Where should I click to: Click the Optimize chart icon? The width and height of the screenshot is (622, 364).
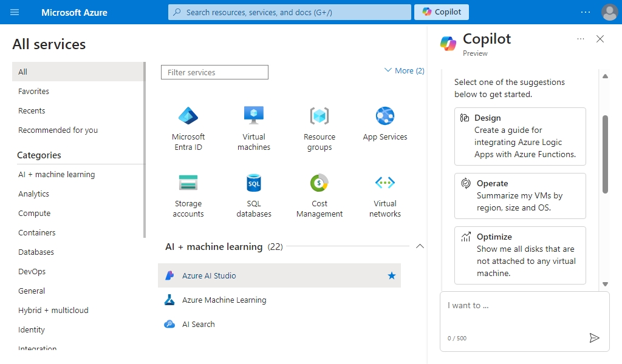pos(466,237)
